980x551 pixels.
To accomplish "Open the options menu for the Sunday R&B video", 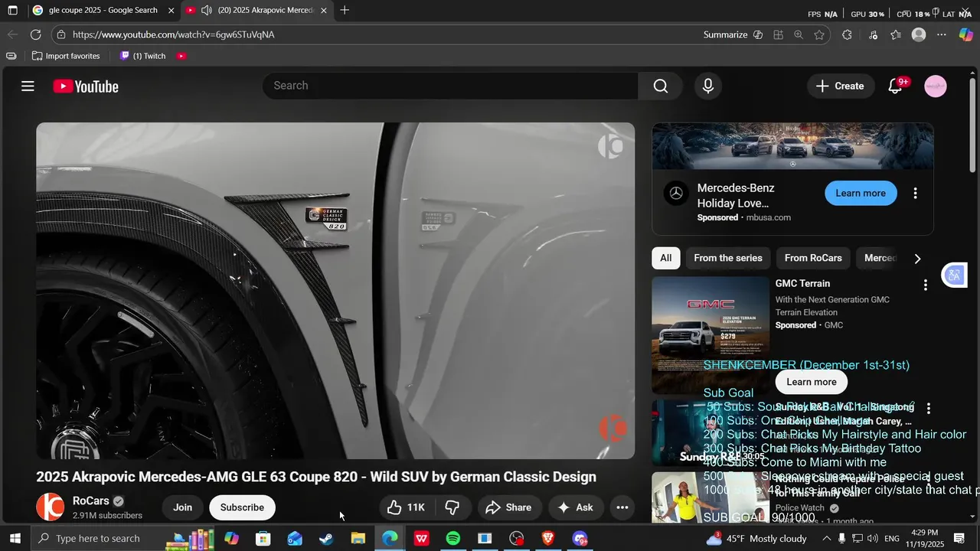I will [928, 409].
